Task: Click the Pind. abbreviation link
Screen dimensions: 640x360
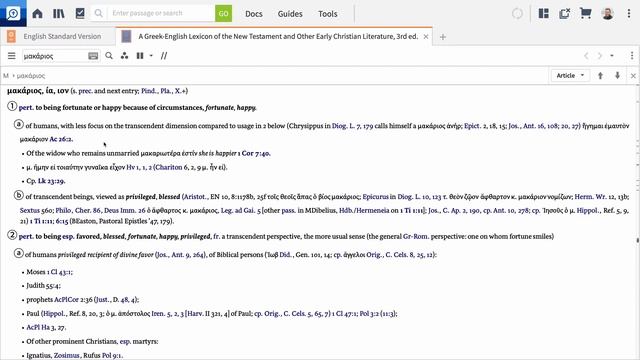Action: coord(149,91)
